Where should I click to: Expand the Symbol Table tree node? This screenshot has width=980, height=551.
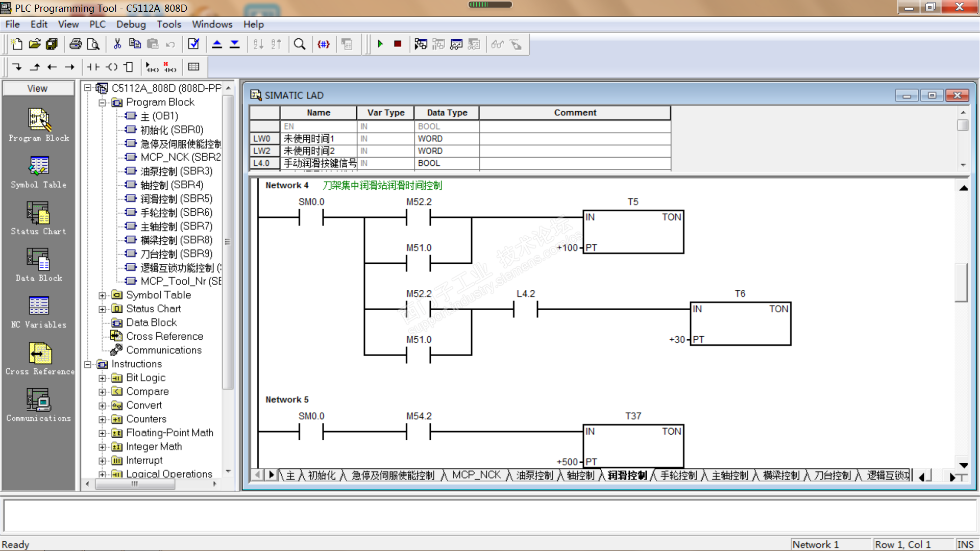[x=102, y=295]
